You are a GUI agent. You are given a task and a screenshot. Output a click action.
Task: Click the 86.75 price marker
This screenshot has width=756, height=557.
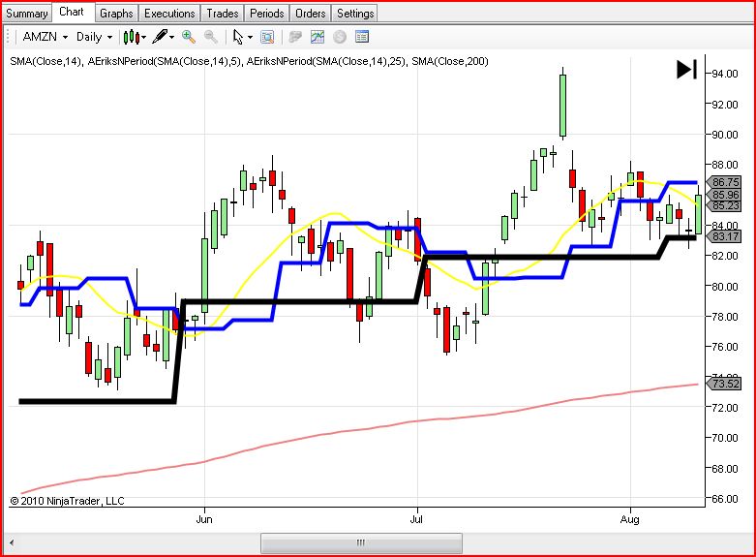point(723,182)
